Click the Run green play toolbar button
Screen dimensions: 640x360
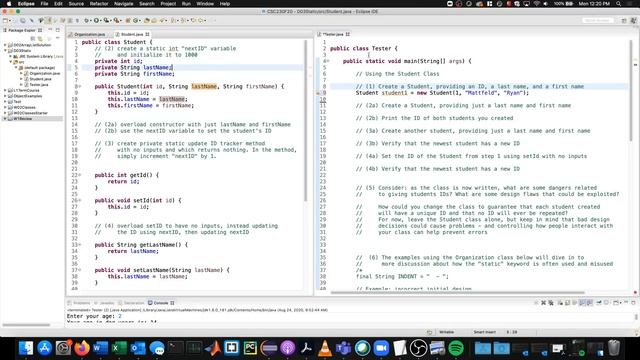pyautogui.click(x=97, y=20)
